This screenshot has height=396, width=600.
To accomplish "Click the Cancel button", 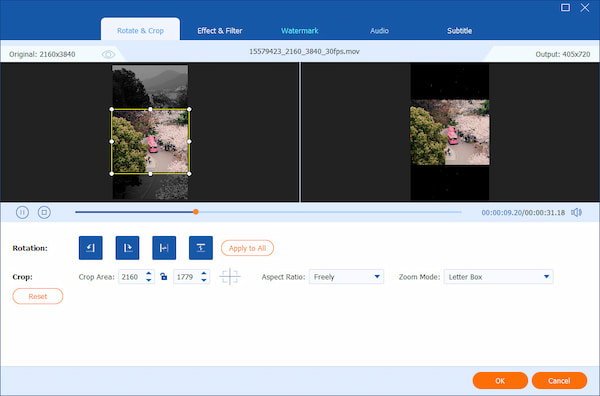I will [559, 380].
